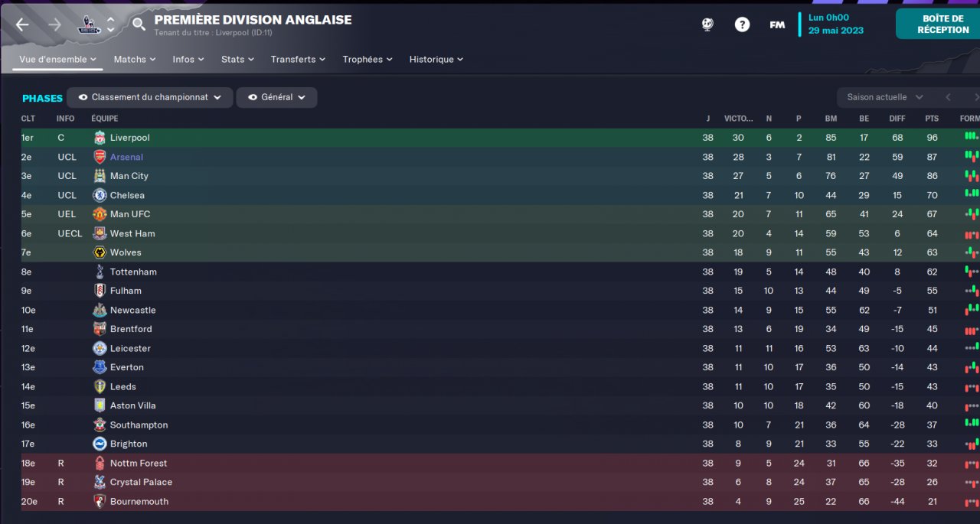This screenshot has height=524, width=980.
Task: Click Man City's form indicator bars
Action: coord(972,176)
